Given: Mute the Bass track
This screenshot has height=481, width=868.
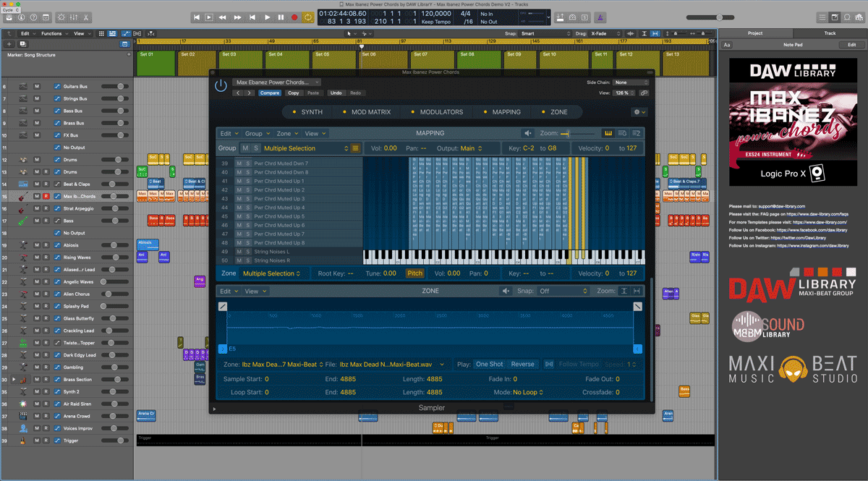Looking at the screenshot, I should point(37,221).
